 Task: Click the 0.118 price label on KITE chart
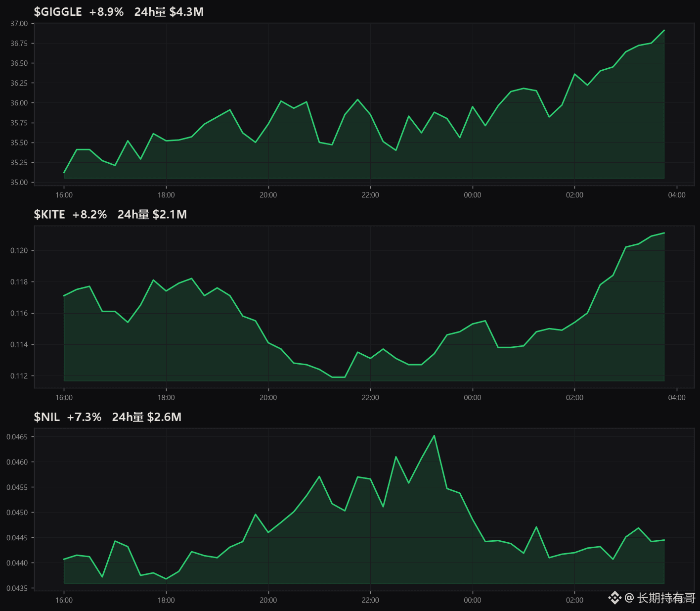(x=19, y=282)
